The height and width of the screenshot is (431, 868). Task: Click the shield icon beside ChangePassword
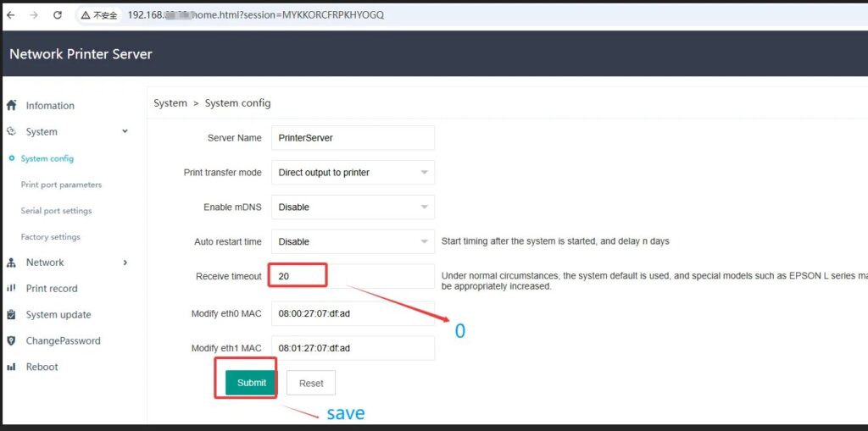[11, 340]
